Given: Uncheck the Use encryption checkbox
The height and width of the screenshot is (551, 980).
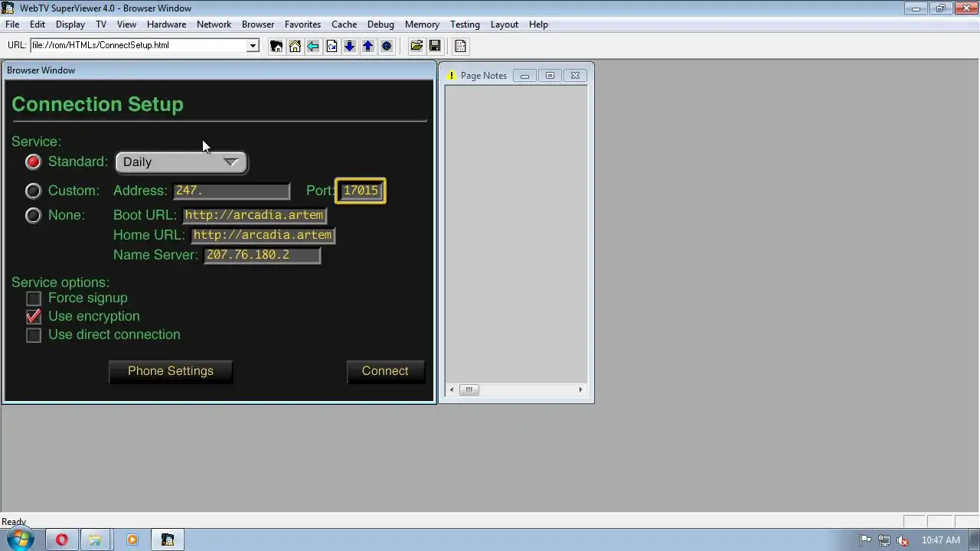Looking at the screenshot, I should pos(34,316).
